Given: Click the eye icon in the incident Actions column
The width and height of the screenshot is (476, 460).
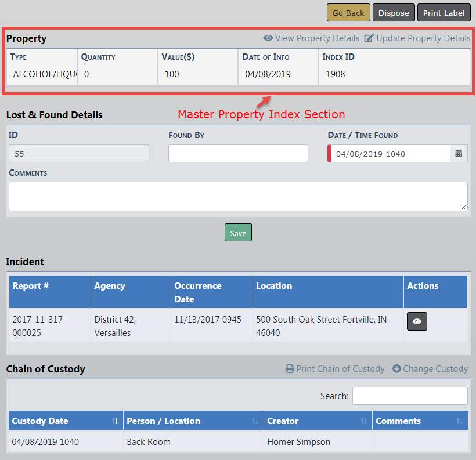Looking at the screenshot, I should click(x=417, y=321).
